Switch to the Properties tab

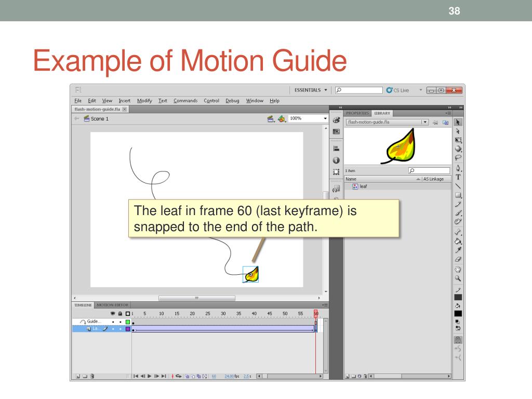357,113
